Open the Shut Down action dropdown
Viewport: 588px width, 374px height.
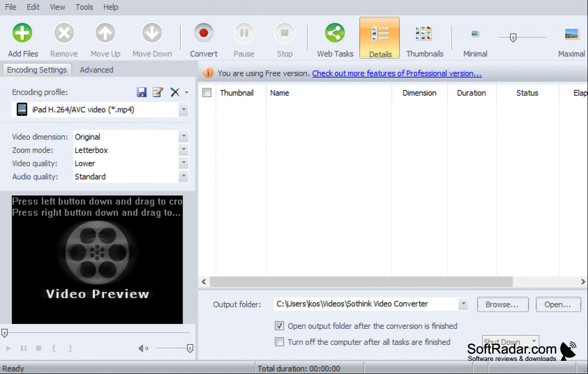click(534, 341)
